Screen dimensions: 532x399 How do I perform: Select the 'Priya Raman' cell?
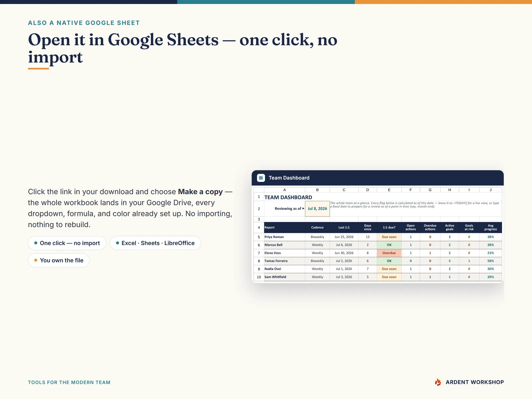tap(285, 237)
